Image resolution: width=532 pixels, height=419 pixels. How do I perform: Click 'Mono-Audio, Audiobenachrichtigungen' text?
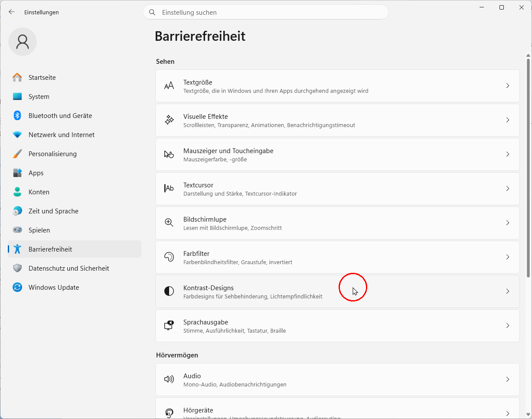[235, 385]
